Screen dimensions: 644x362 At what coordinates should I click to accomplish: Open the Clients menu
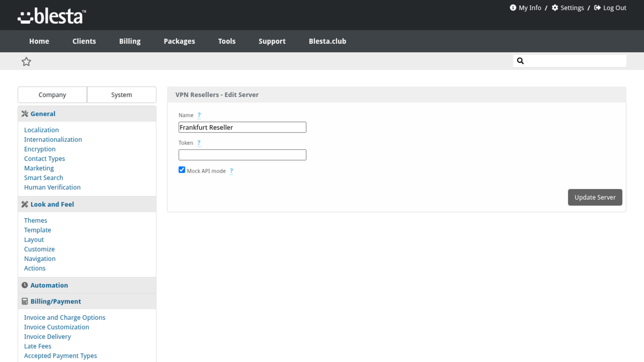coord(84,41)
